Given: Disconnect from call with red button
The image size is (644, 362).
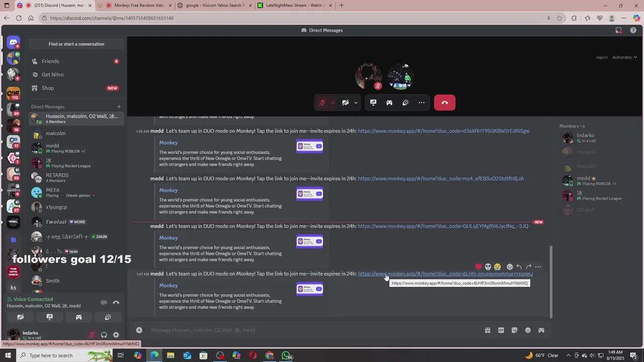Looking at the screenshot, I should [x=445, y=103].
